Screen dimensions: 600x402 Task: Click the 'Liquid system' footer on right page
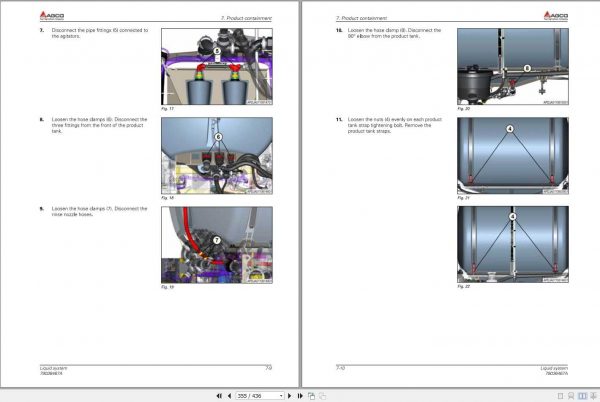point(554,368)
